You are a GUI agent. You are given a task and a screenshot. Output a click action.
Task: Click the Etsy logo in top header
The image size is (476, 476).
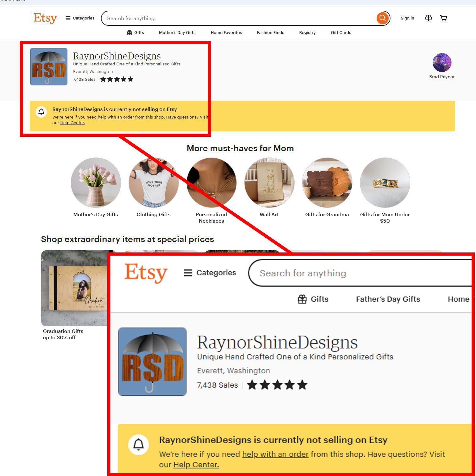45,18
